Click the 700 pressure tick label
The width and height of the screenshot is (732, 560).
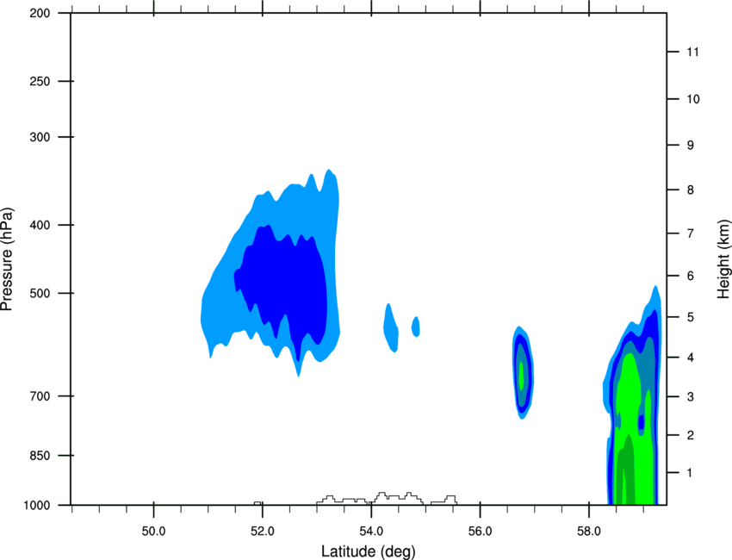40,396
